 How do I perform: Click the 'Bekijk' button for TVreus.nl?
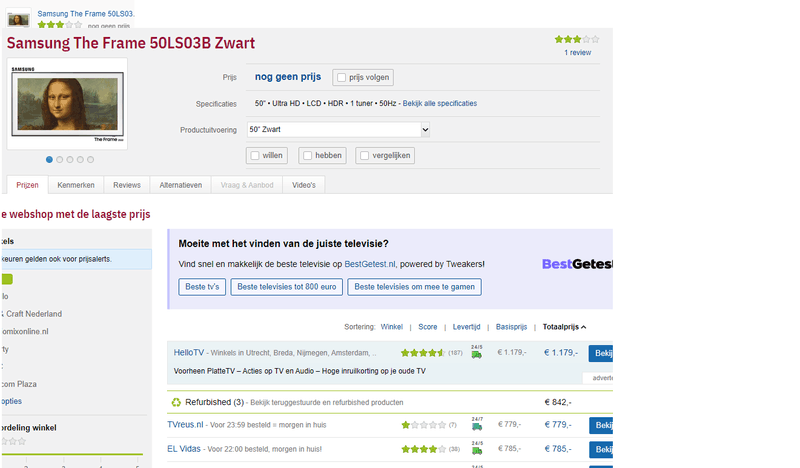(x=601, y=425)
